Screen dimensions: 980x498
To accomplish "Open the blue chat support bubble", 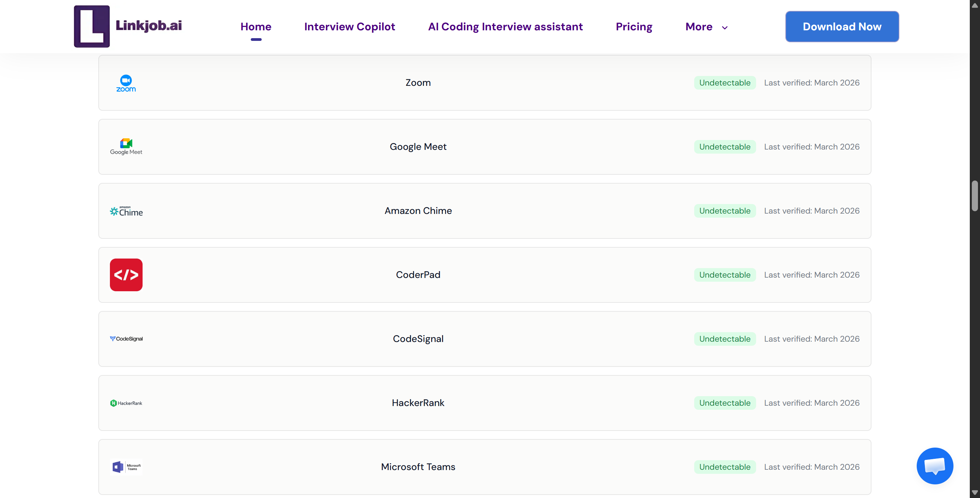I will (935, 466).
